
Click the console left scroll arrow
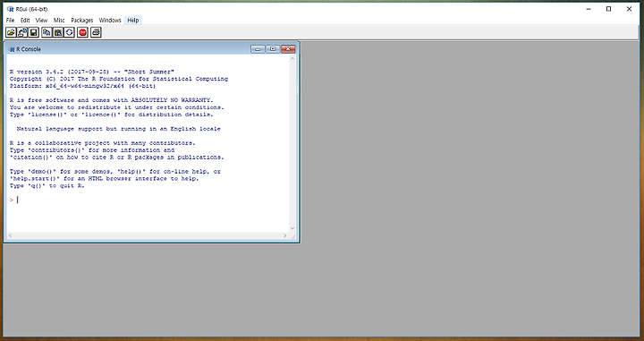(x=10, y=235)
